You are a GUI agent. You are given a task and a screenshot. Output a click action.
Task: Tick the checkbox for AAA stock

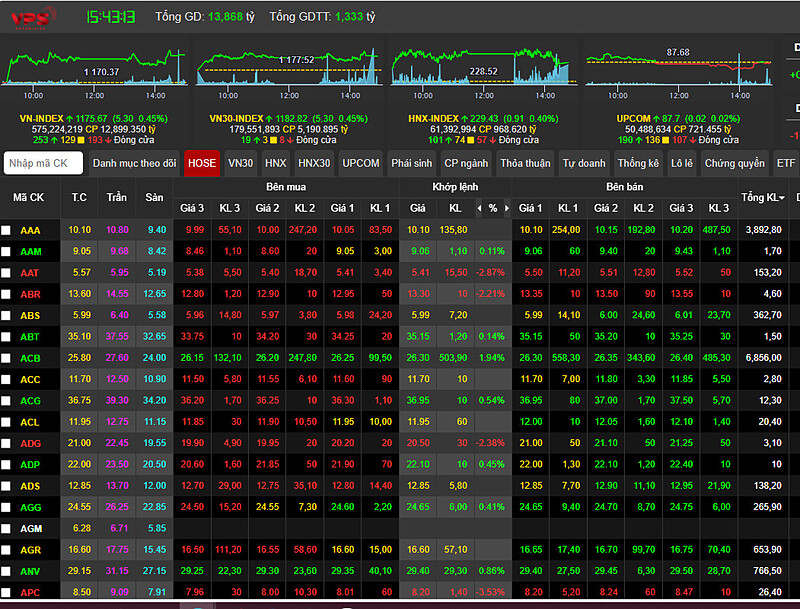[x=6, y=231]
